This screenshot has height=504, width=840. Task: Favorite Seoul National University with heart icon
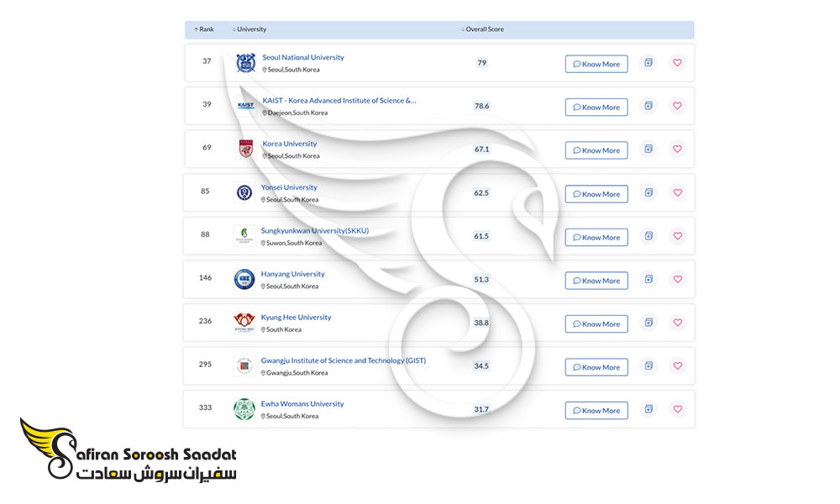click(677, 63)
